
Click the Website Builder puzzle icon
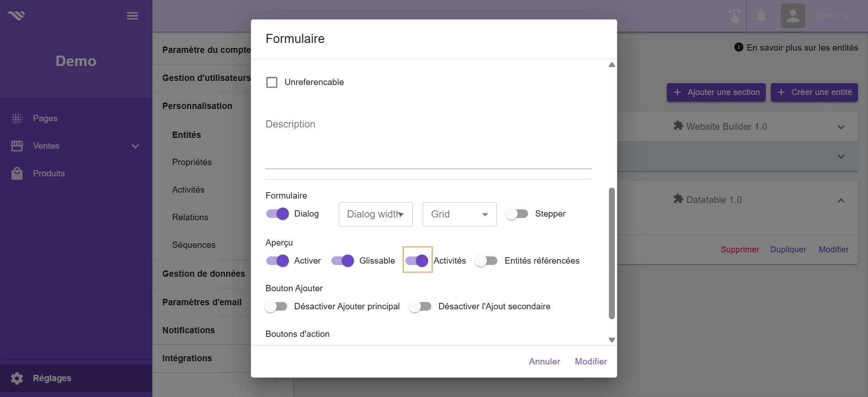[x=678, y=125]
